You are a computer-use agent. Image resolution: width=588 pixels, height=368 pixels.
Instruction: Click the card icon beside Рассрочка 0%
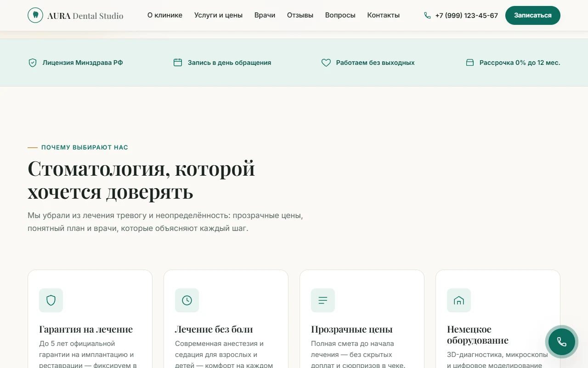(x=470, y=63)
